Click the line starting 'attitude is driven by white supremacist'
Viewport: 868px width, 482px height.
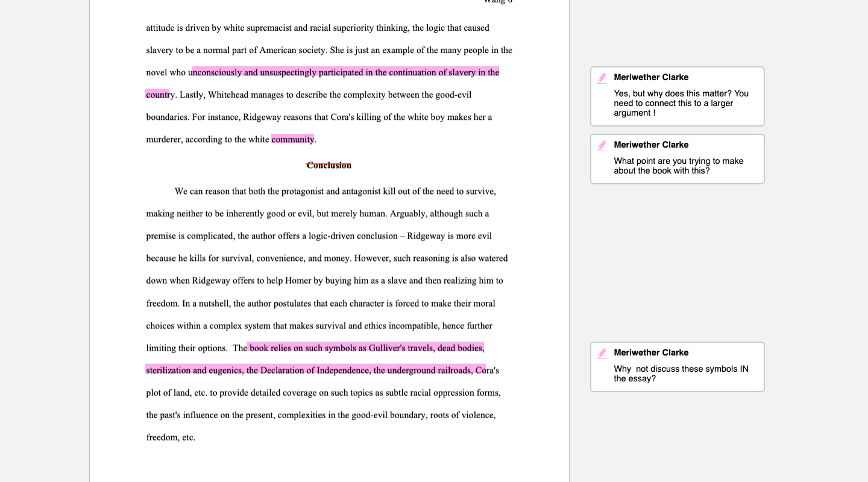pos(318,28)
